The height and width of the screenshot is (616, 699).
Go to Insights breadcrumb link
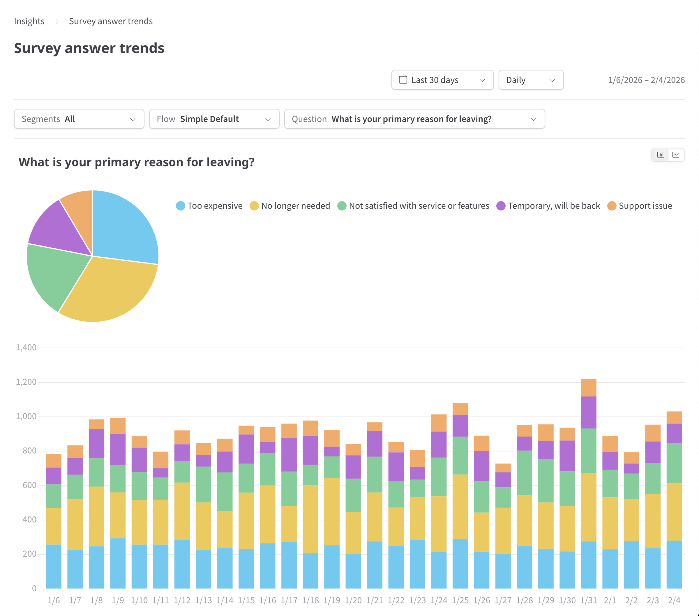tap(29, 21)
